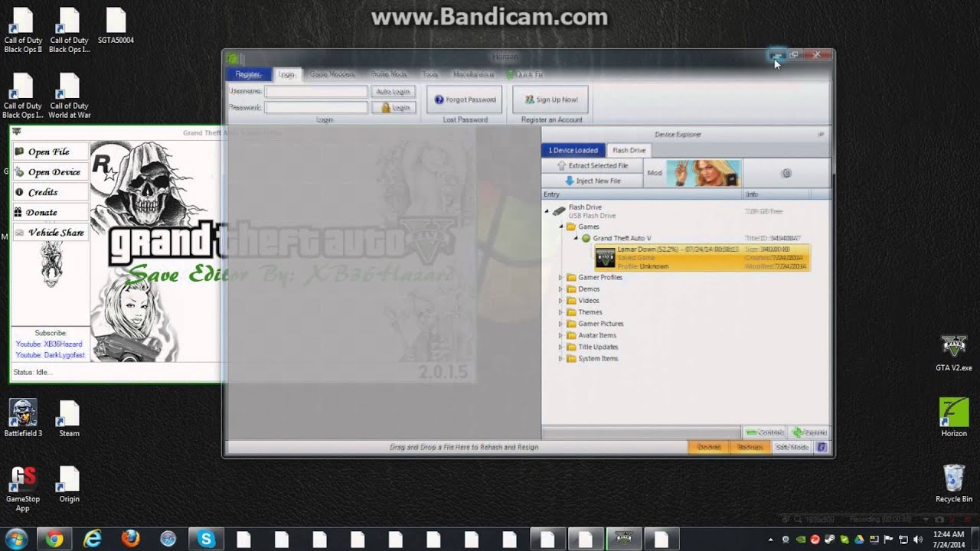
Task: Click the Quick Fix tab icon
Action: coord(510,74)
